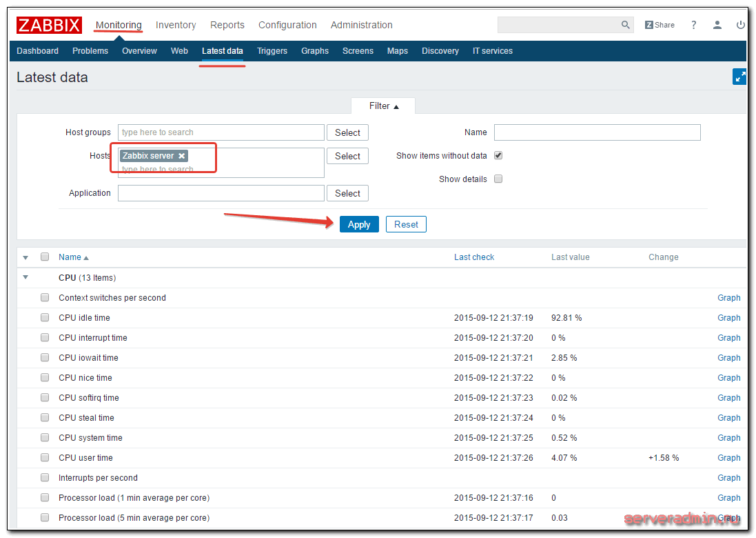Click the Zabbix logo
Viewport: 756px width, 538px height.
pos(49,26)
